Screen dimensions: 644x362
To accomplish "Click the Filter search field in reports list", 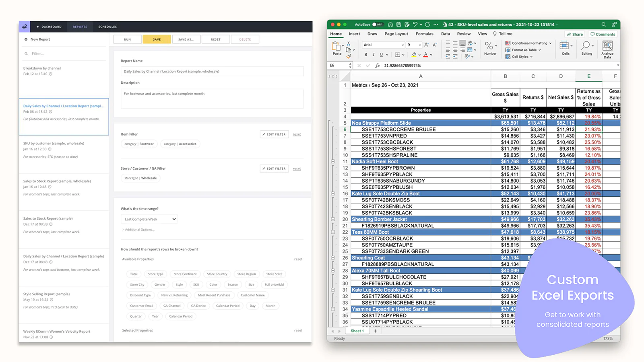I will 64,53.
